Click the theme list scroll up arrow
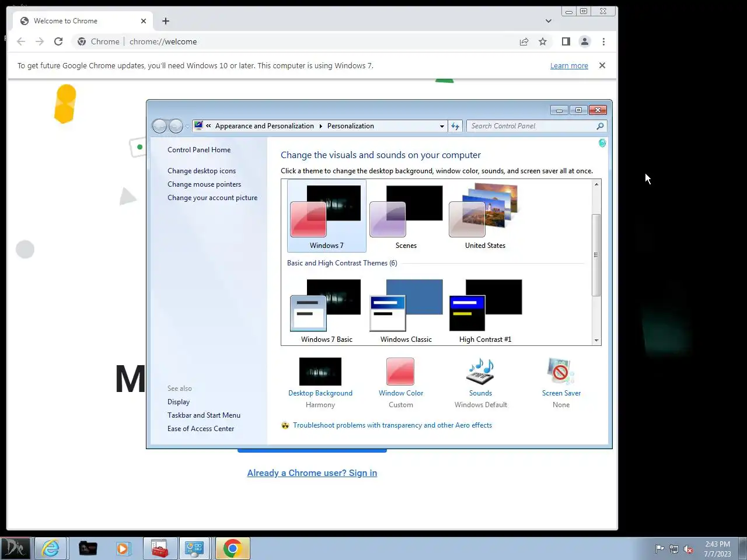 pyautogui.click(x=596, y=184)
